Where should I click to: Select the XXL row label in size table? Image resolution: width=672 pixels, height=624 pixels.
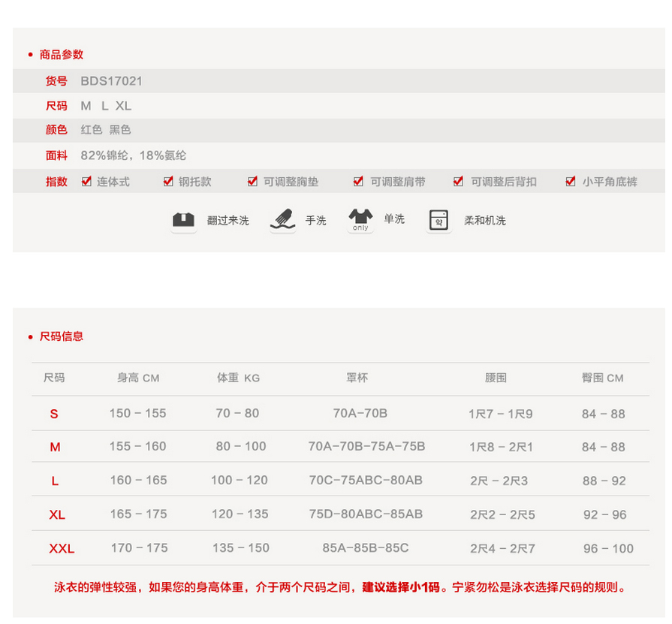62,549
